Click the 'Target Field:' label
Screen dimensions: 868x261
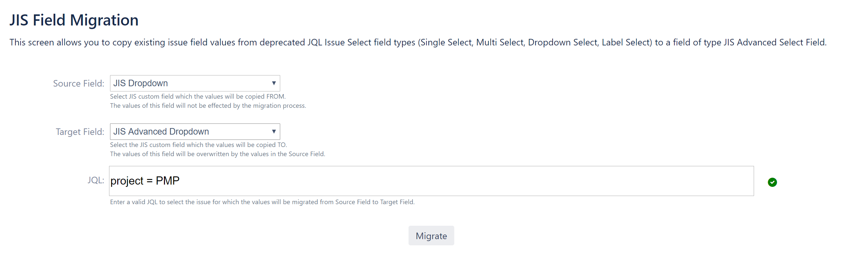[80, 132]
